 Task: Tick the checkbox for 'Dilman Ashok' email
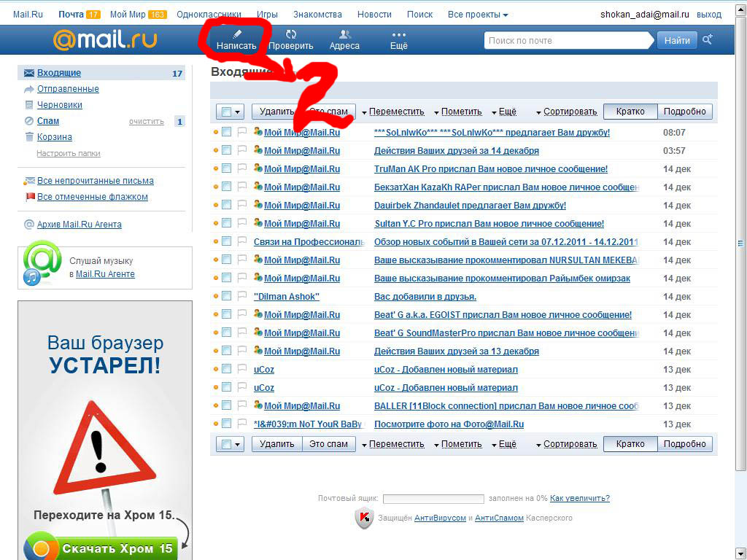click(x=226, y=296)
